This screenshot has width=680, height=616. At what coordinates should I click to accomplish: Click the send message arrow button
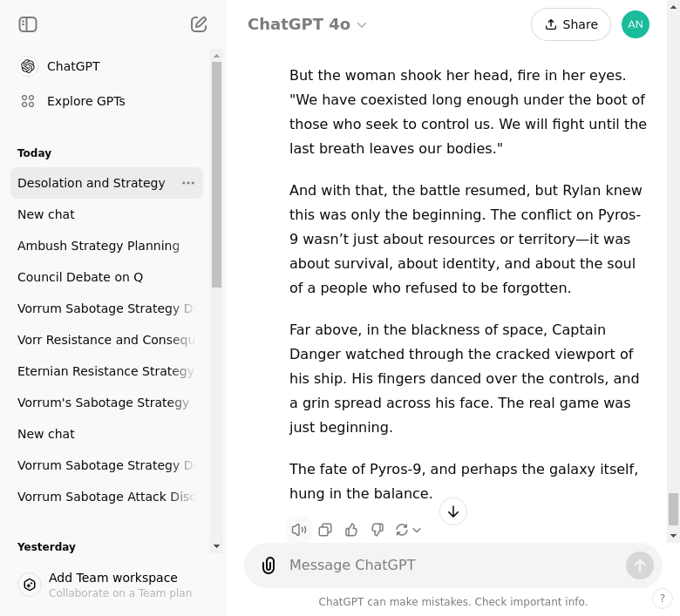639,565
